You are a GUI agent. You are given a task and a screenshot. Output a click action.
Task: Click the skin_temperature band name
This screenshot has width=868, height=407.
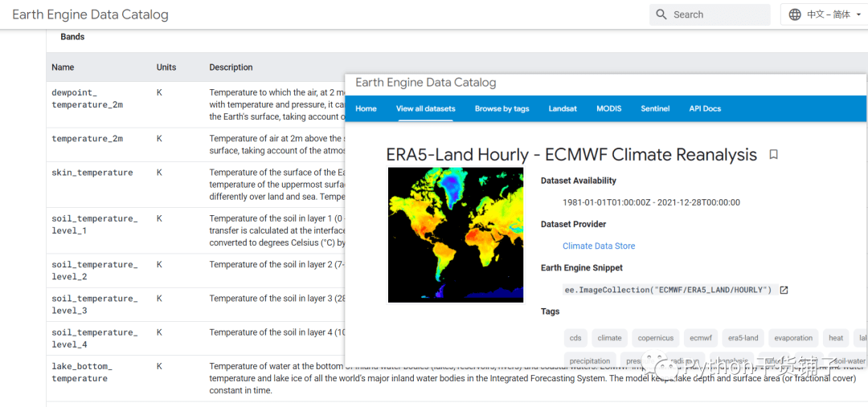pyautogui.click(x=92, y=173)
